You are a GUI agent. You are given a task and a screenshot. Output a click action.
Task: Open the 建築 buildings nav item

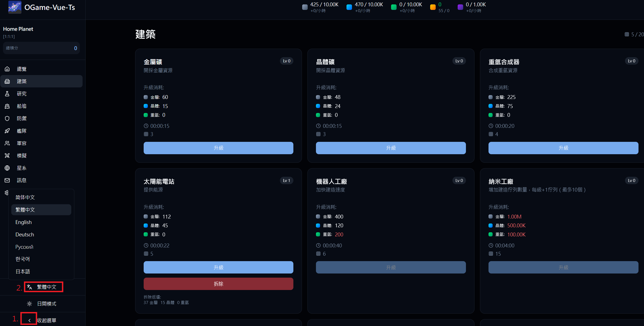tap(22, 81)
